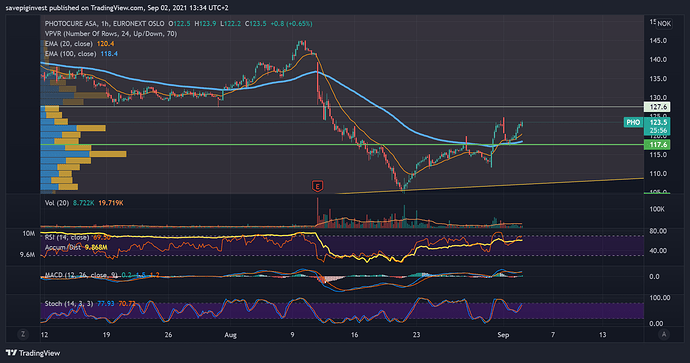Screen dimensions: 690x363
Task: Click the '26' date axis label
Action: click(168, 335)
